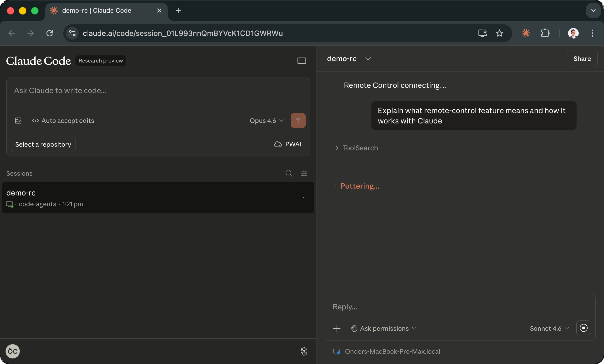Open session search

click(289, 173)
